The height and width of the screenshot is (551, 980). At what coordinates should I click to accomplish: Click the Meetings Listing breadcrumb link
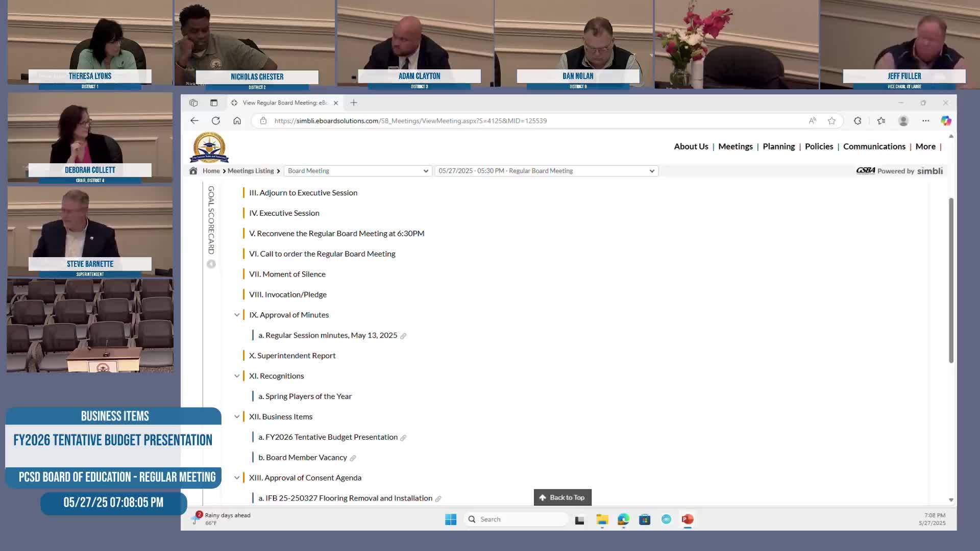click(x=251, y=171)
